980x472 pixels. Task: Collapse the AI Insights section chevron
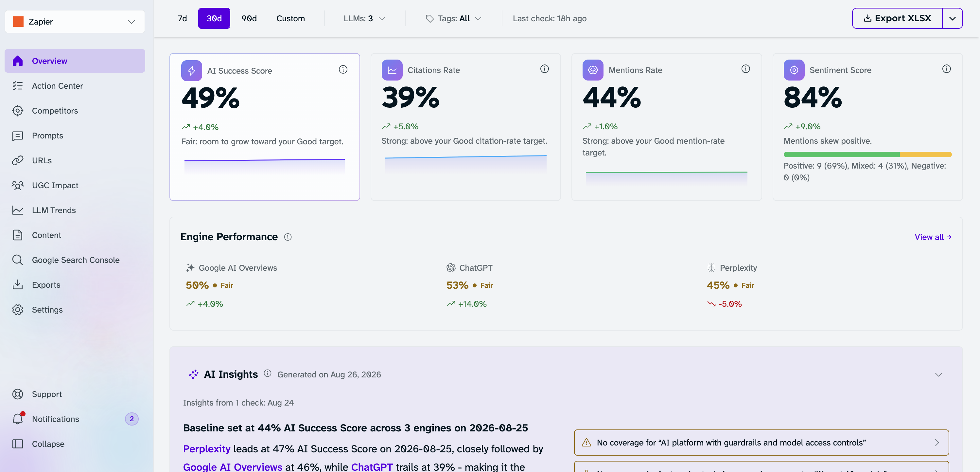[x=938, y=374]
